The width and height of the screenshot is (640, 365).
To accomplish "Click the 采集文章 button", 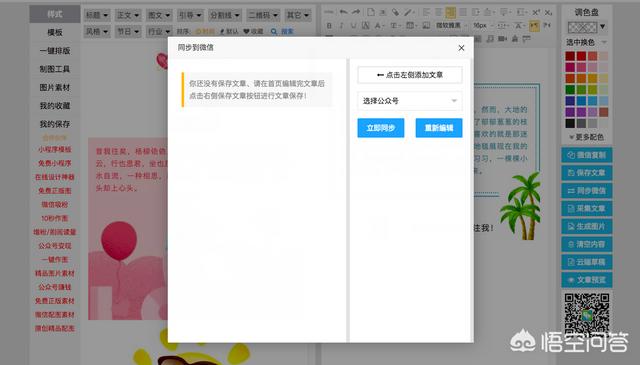I will 587,209.
